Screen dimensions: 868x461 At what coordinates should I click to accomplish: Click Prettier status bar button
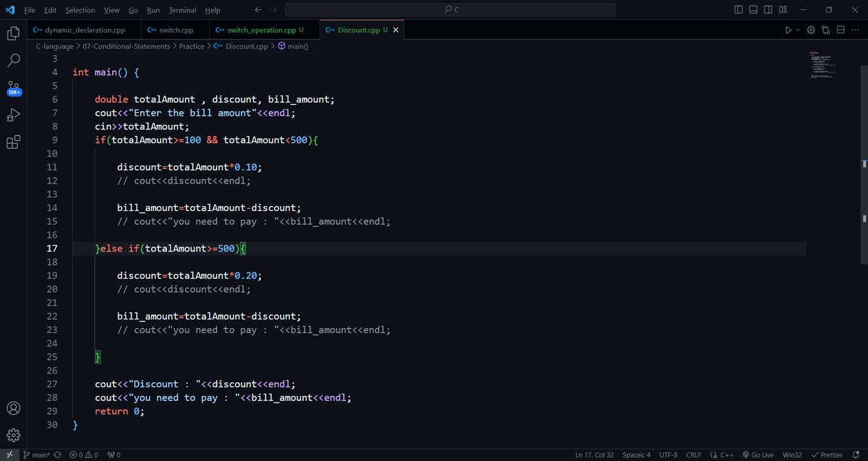827,454
